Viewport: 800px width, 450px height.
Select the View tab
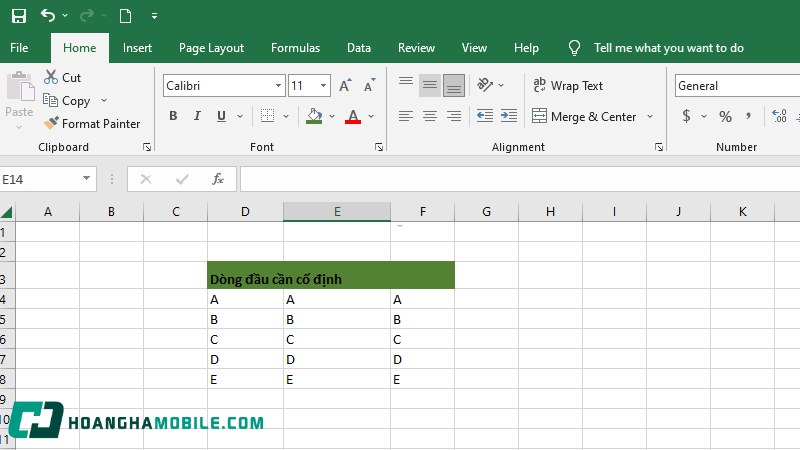(474, 48)
